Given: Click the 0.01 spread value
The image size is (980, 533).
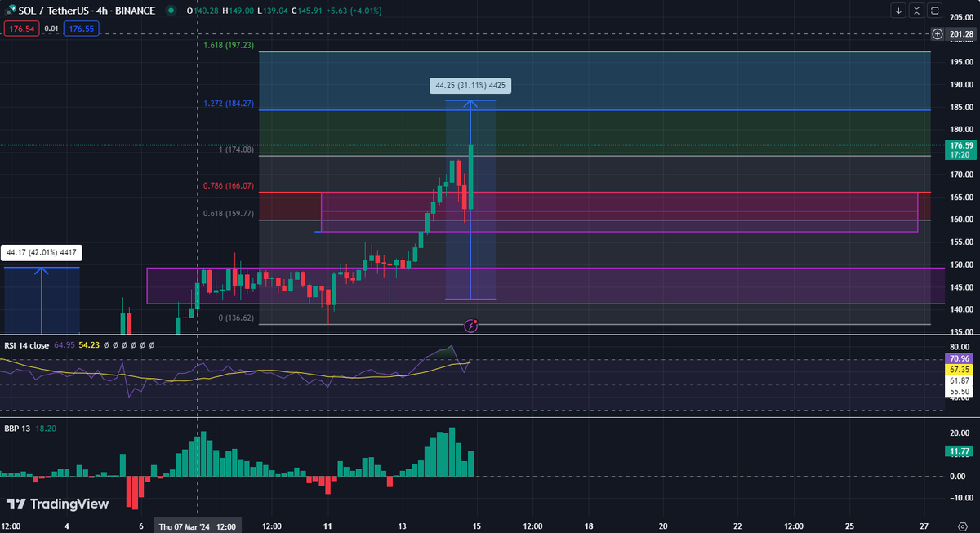Looking at the screenshot, I should (51, 29).
